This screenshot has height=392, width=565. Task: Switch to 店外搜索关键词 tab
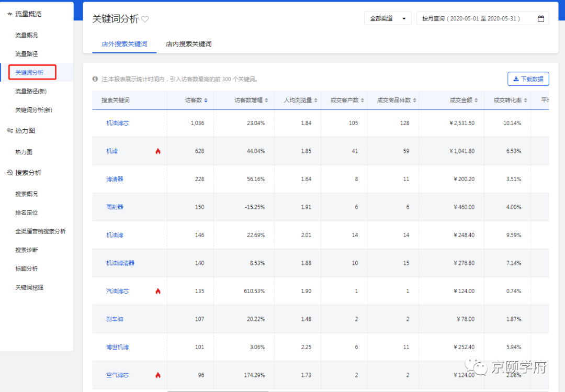(125, 44)
